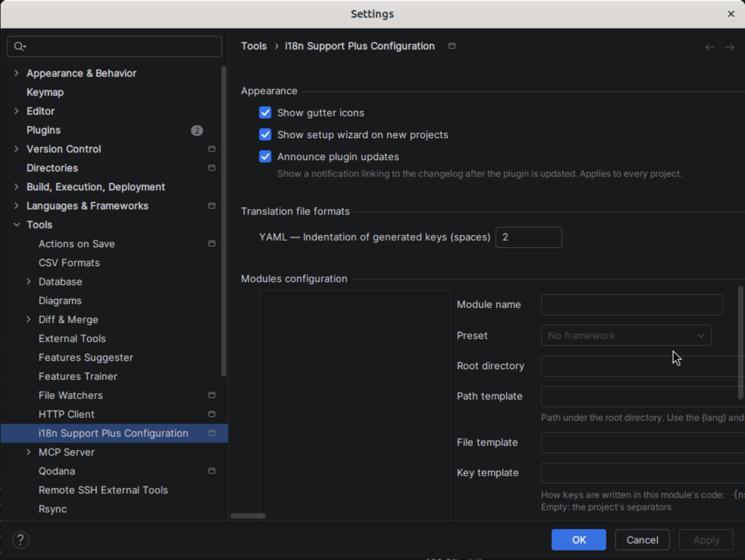Click the Path template input field
This screenshot has height=560, width=745.
point(643,396)
